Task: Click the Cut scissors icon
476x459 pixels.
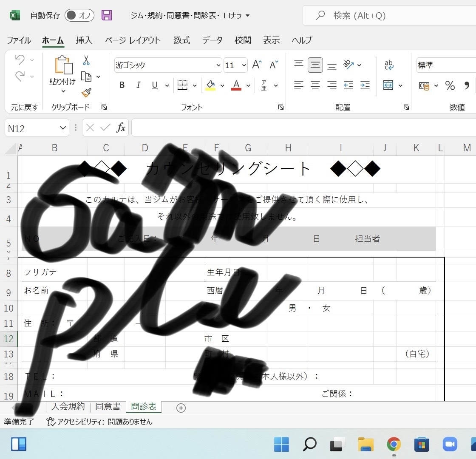Action: point(86,60)
